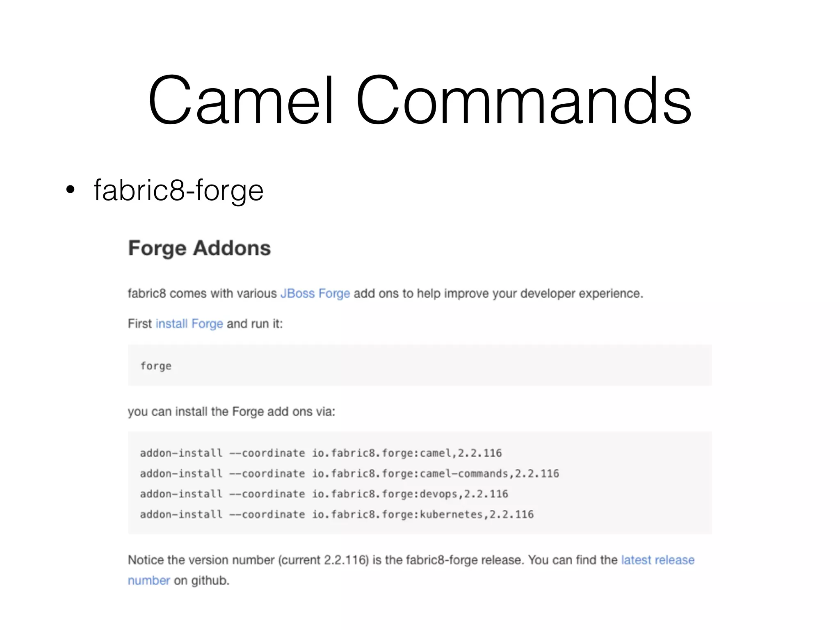Click the Camel Commands slide title

[x=420, y=100]
